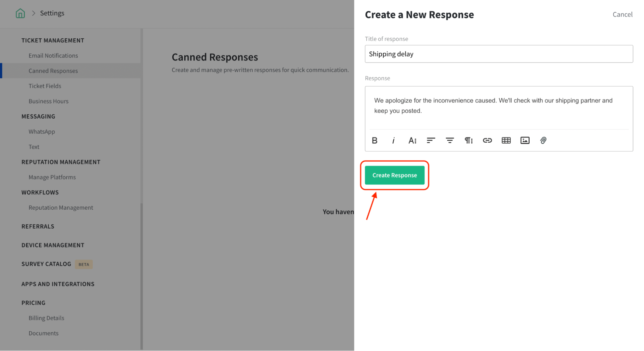Expand the Device Management section

(x=53, y=245)
